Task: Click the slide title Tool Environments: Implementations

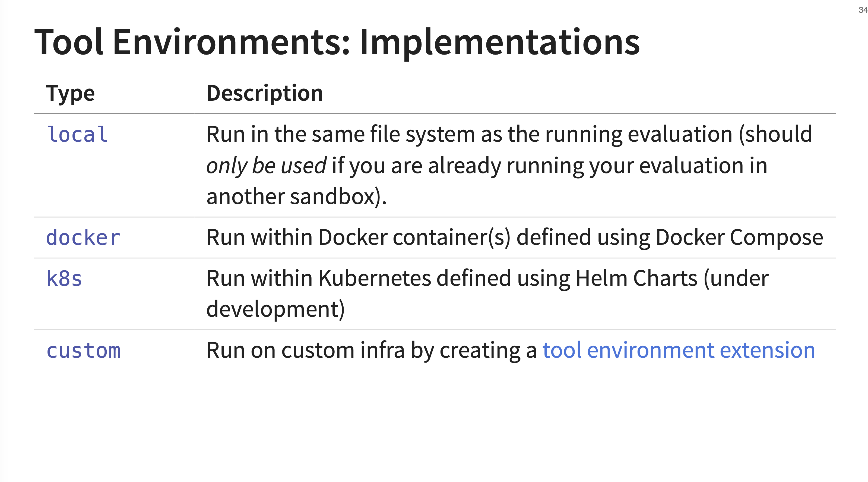Action: (x=337, y=42)
